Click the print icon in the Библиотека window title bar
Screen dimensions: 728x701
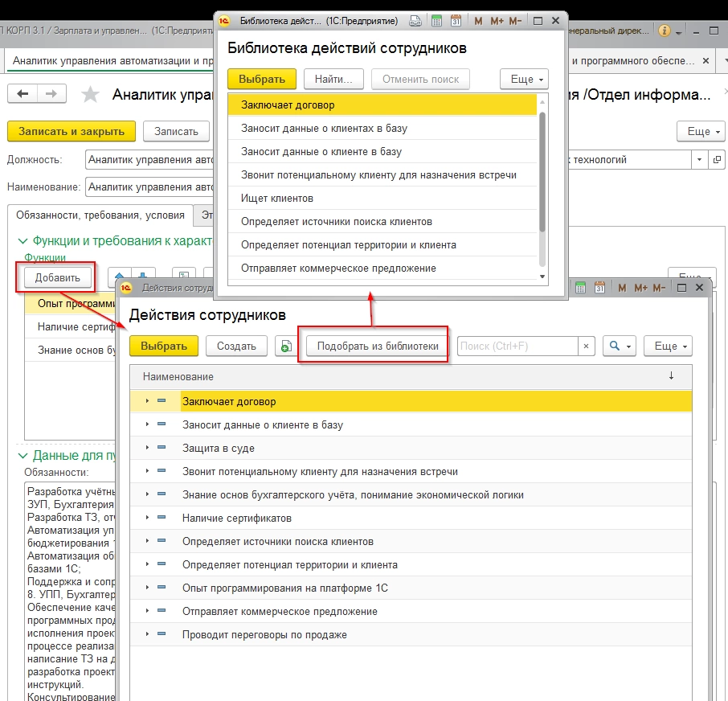coord(415,21)
